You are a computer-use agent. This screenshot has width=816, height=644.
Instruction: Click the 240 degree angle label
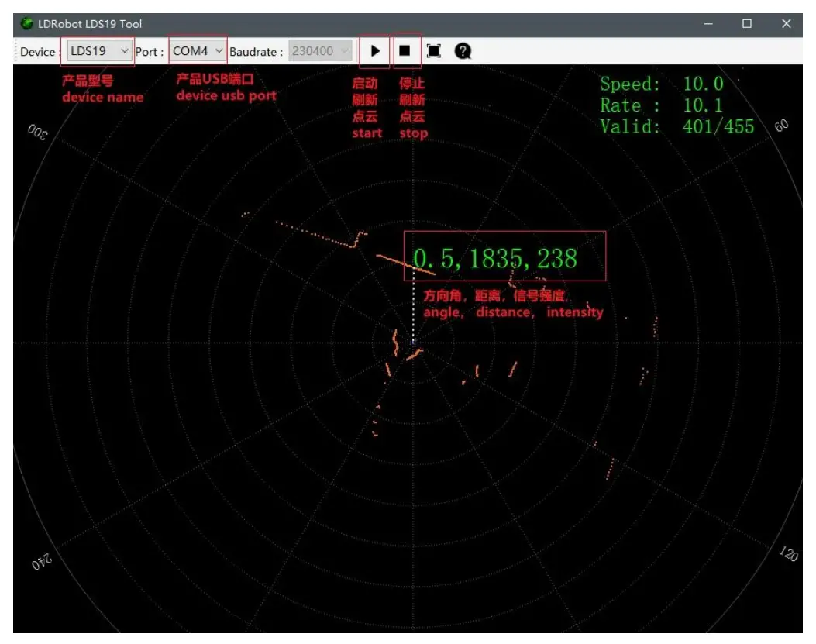pyautogui.click(x=42, y=563)
